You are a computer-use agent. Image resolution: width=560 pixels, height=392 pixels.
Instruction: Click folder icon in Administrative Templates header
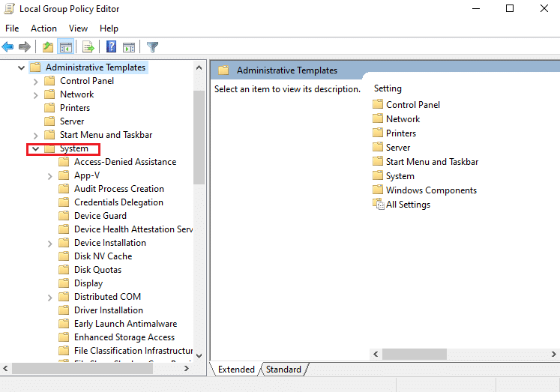tap(223, 70)
